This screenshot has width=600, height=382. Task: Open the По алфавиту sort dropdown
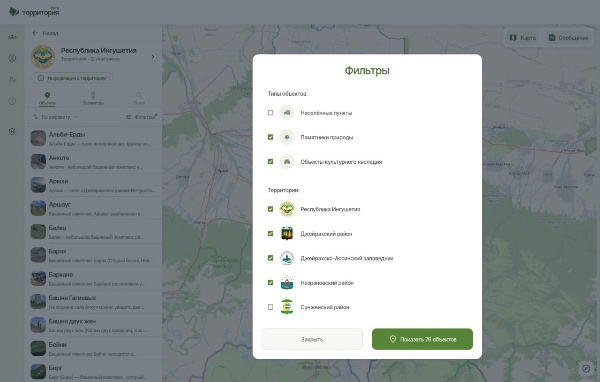55,117
